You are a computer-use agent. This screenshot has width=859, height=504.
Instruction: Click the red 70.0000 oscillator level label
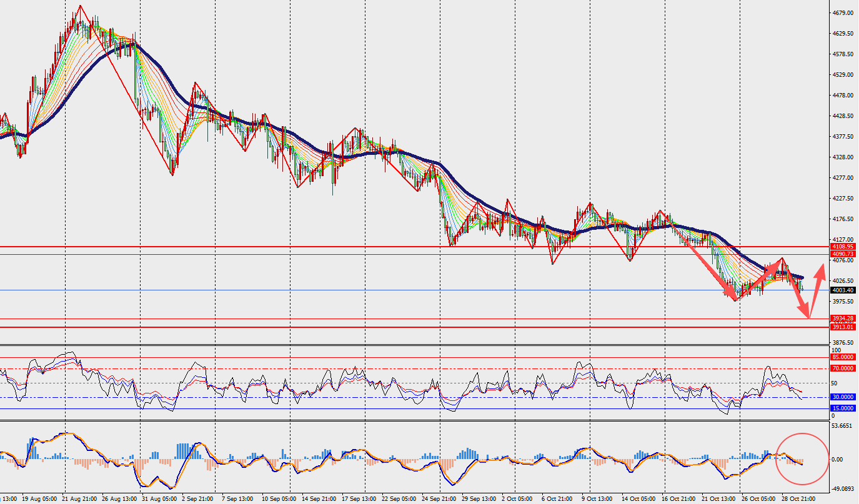[843, 369]
